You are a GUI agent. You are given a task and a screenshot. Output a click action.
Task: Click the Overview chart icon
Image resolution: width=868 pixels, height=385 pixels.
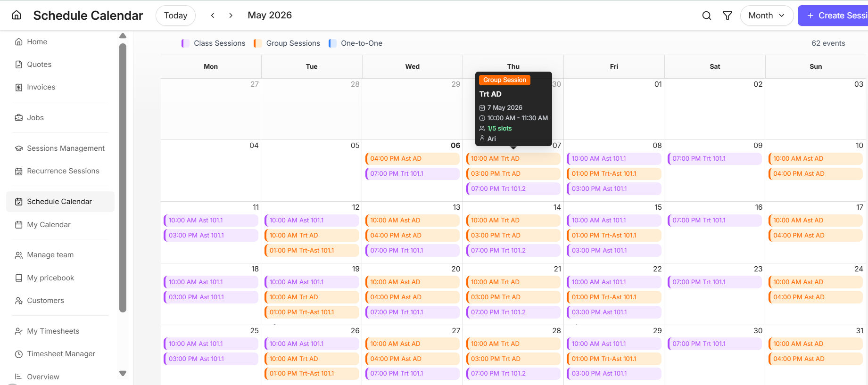19,377
